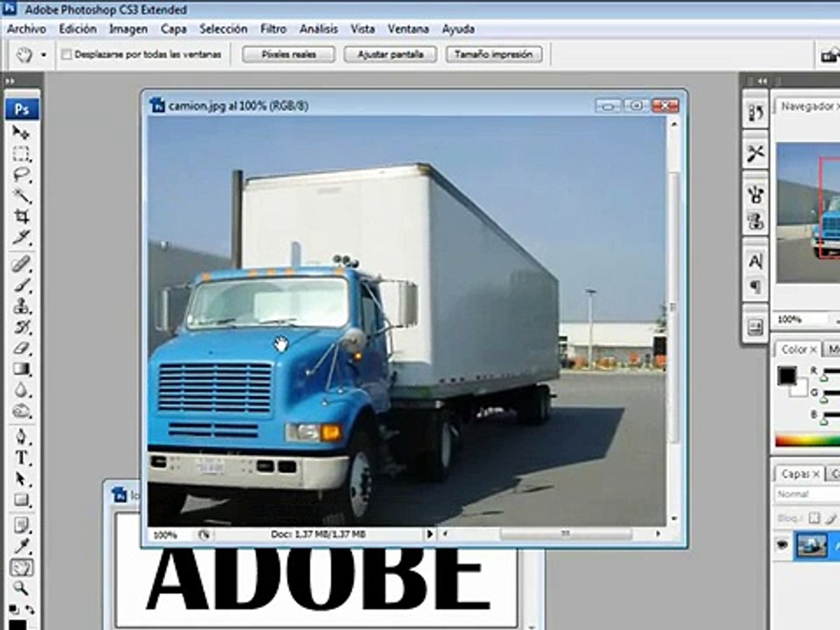Open the Imagen menu
This screenshot has width=840, height=630.
(x=128, y=29)
